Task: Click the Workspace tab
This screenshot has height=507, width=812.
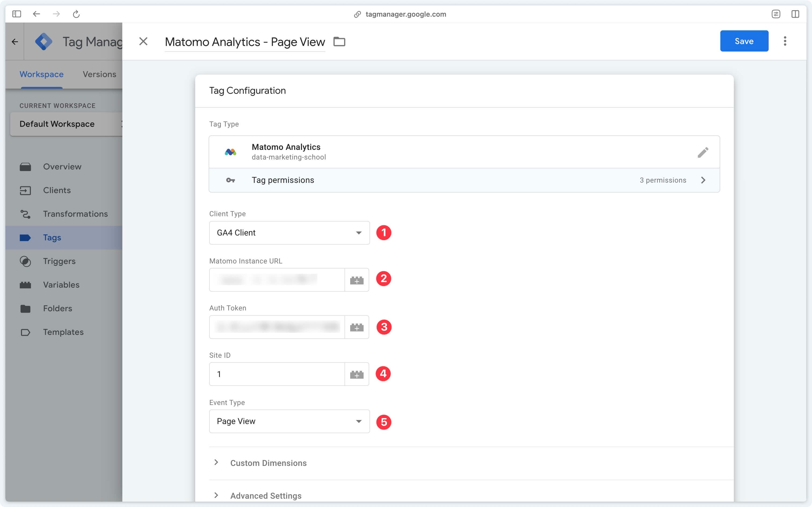Action: point(41,74)
